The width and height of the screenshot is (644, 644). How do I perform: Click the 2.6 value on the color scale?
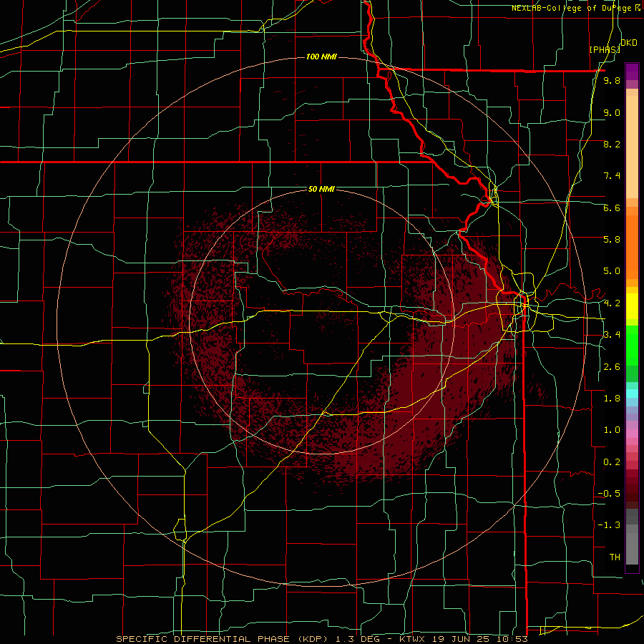pos(612,367)
